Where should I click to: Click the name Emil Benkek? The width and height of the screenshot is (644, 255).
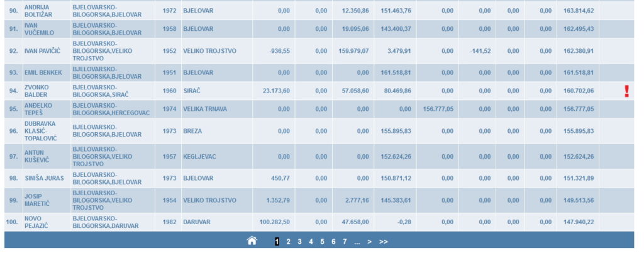[x=43, y=72]
